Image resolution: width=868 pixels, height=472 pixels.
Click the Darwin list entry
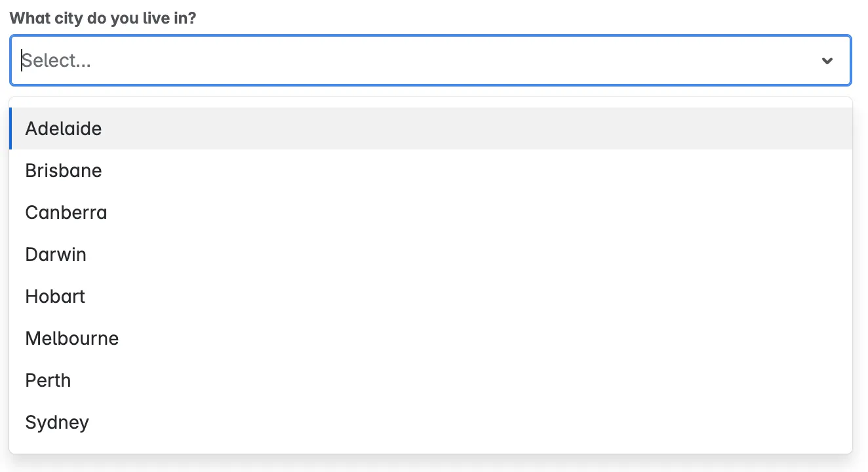[56, 254]
